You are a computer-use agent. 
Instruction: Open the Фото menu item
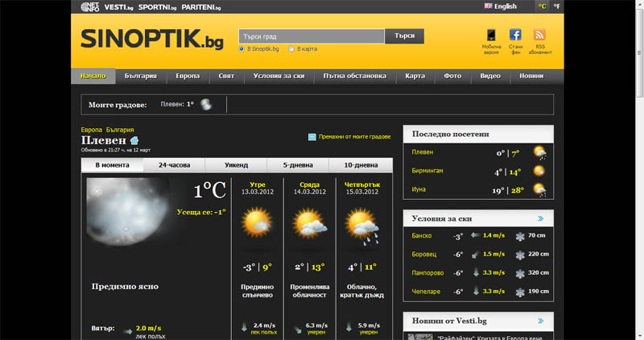[452, 76]
